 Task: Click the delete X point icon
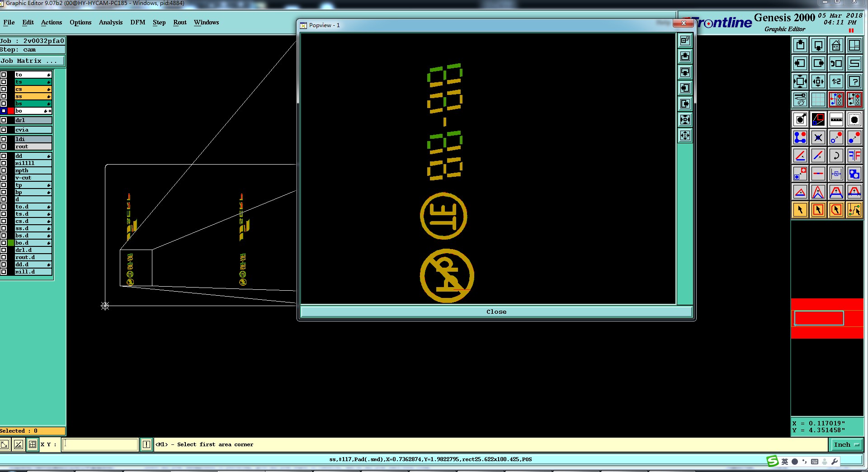[818, 138]
